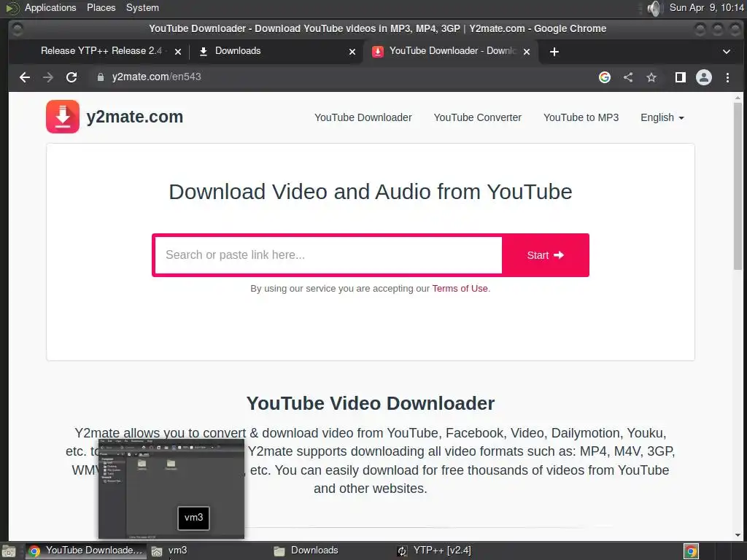
Task: Click the padlock site info icon
Action: 101,77
